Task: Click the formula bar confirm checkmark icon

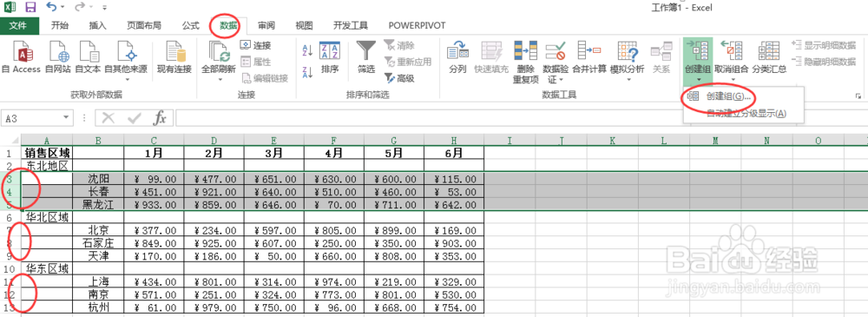Action: pos(134,117)
